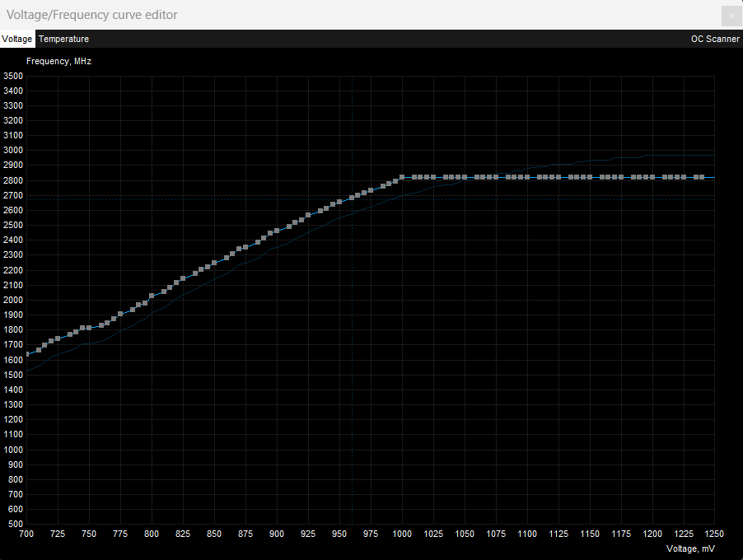Click the window title 'Voltage/Frequency curve editor'

(92, 15)
